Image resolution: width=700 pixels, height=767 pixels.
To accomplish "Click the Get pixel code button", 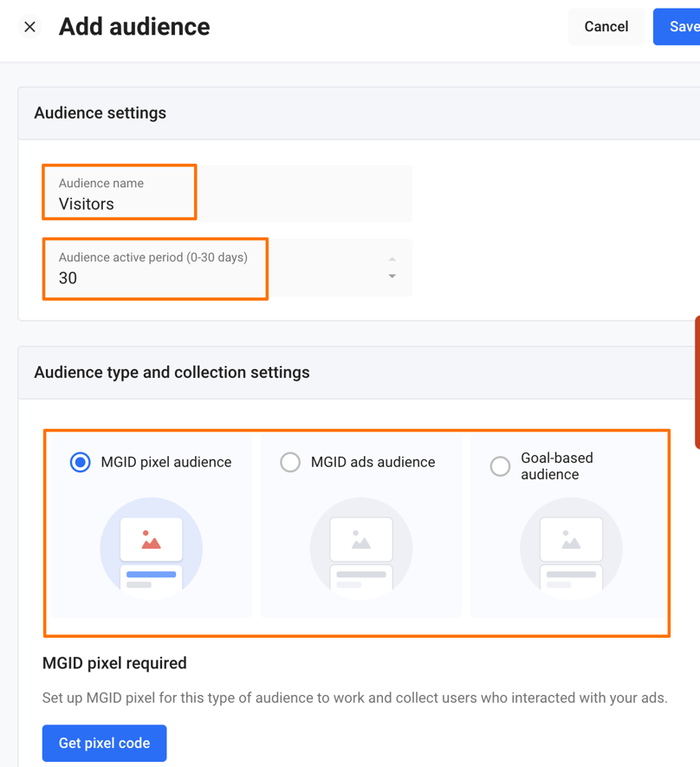I will 104,743.
